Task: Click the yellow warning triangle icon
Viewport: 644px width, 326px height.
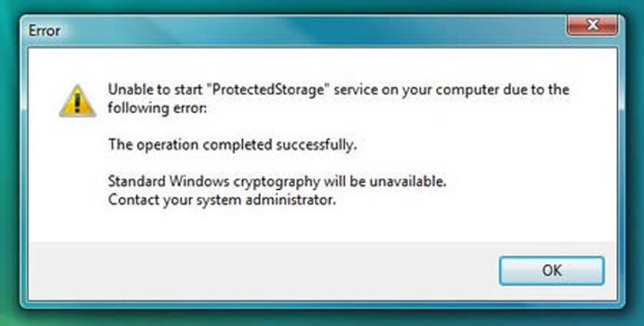Action: click(77, 100)
